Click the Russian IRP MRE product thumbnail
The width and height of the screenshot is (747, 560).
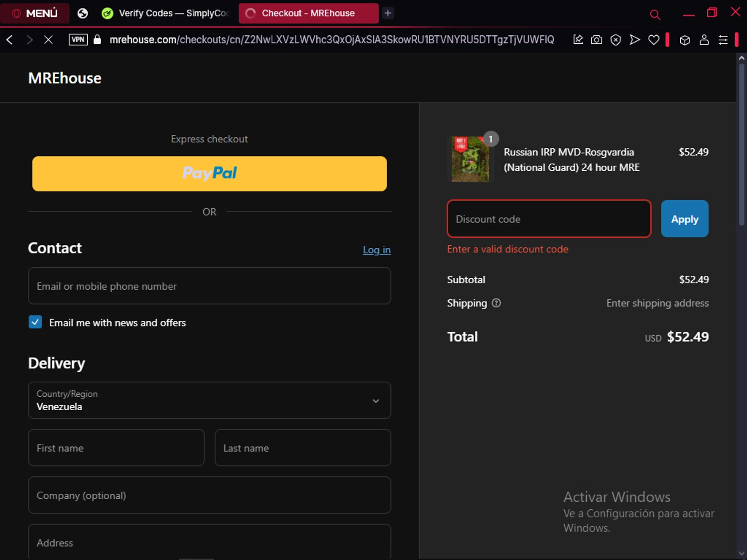tap(471, 159)
